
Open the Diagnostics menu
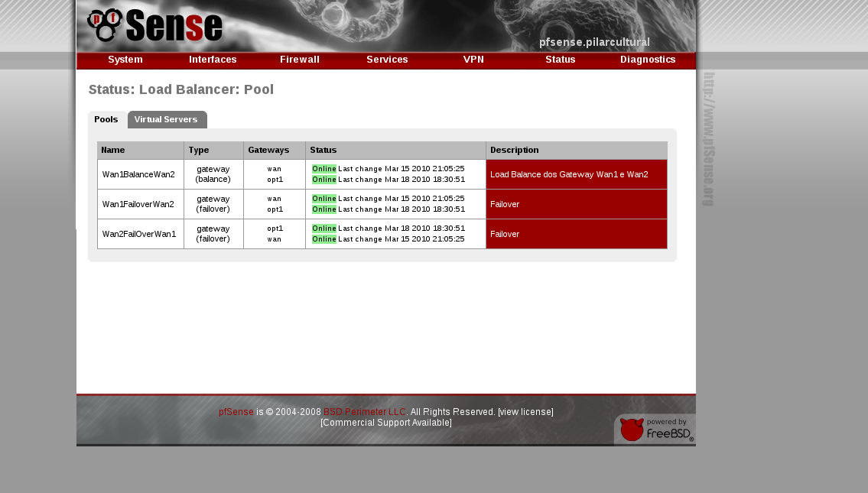[648, 60]
